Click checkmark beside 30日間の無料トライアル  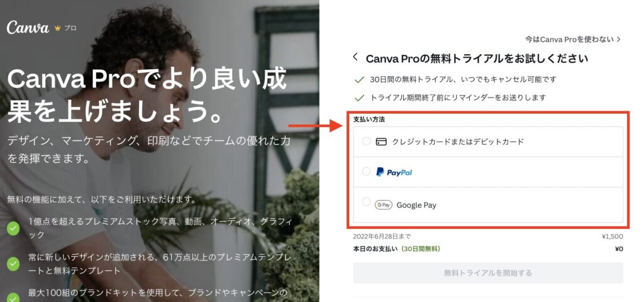359,80
